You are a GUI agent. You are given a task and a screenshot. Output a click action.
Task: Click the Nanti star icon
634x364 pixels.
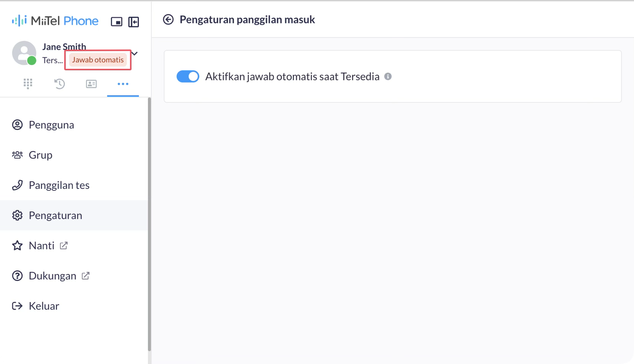tap(17, 245)
